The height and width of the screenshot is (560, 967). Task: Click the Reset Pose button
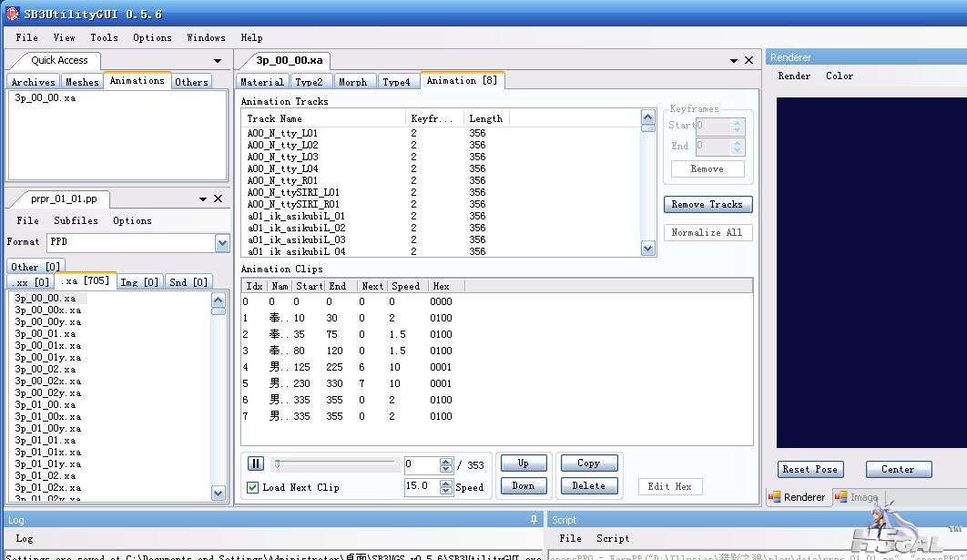pos(809,469)
